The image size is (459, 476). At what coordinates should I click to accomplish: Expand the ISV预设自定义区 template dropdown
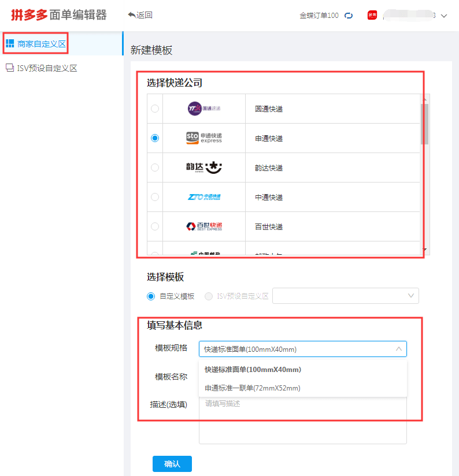coord(346,296)
